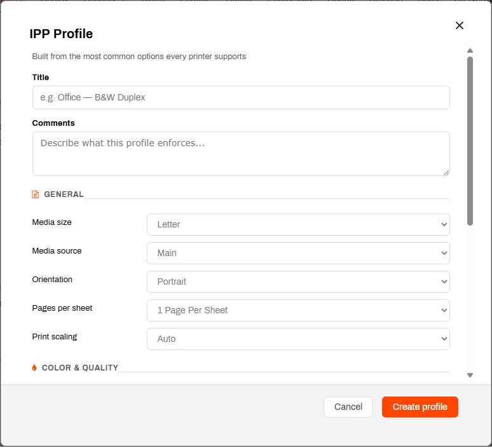Click the Cancel button
The image size is (492, 448).
pyautogui.click(x=348, y=407)
